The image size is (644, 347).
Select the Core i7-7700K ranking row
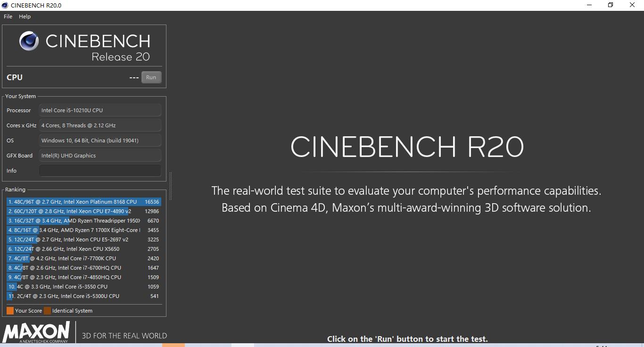[x=83, y=258]
